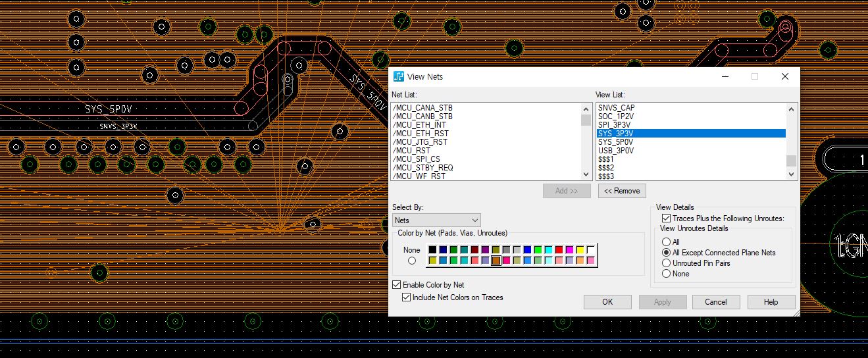Select the None color radio button

(412, 261)
